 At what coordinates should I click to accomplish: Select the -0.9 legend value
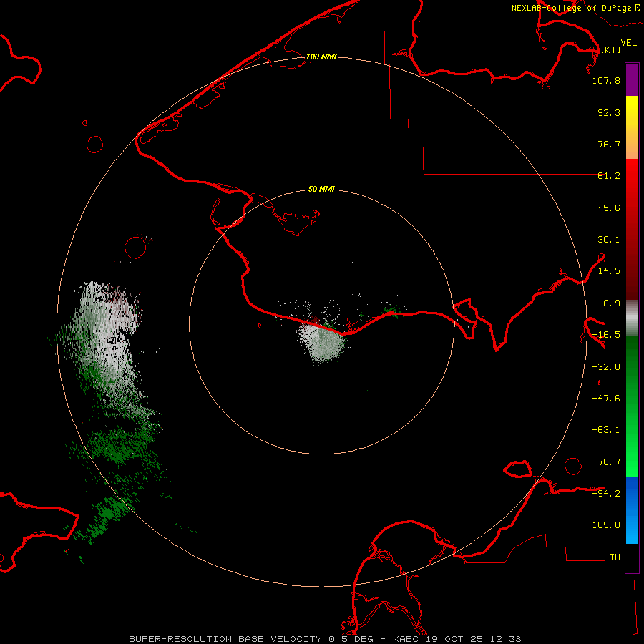(609, 303)
